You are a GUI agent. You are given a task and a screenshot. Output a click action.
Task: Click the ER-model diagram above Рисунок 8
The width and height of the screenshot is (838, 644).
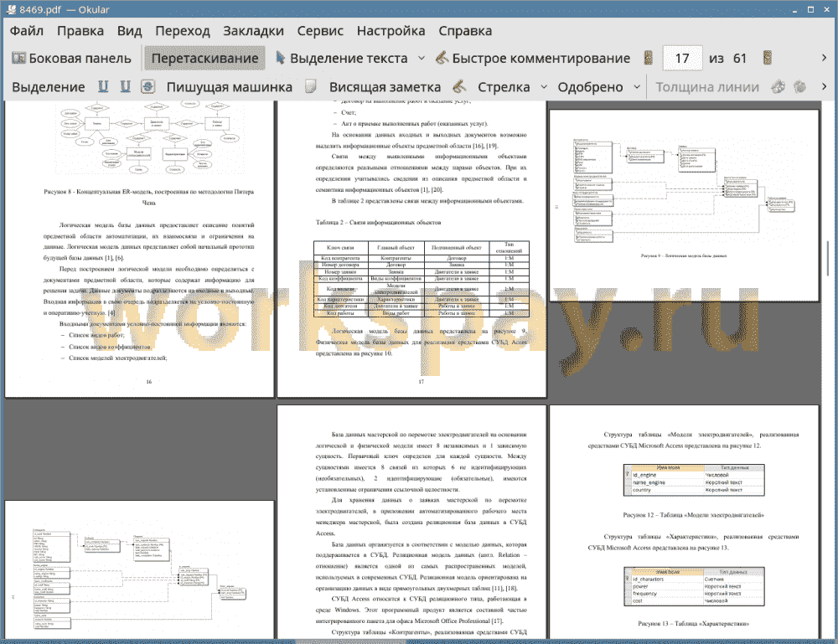coord(149,137)
